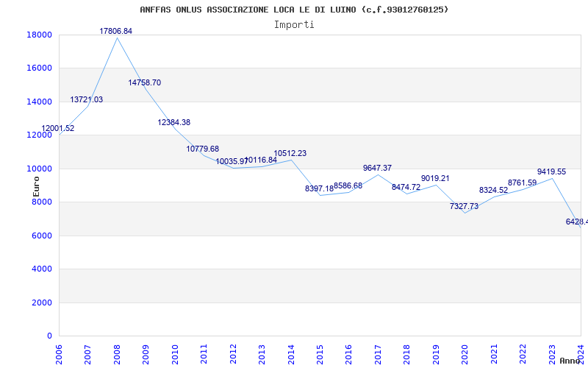The image size is (588, 368).
Task: Click x-axis year 2019
Action: [x=436, y=355]
